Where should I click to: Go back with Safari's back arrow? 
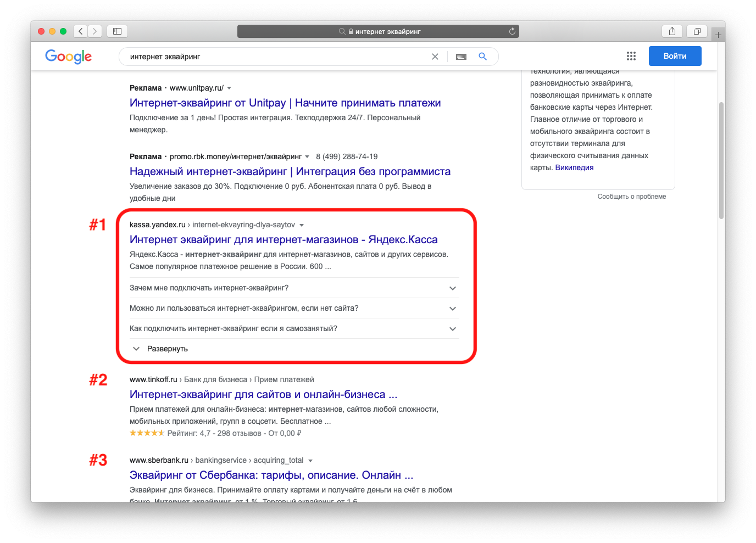(81, 31)
